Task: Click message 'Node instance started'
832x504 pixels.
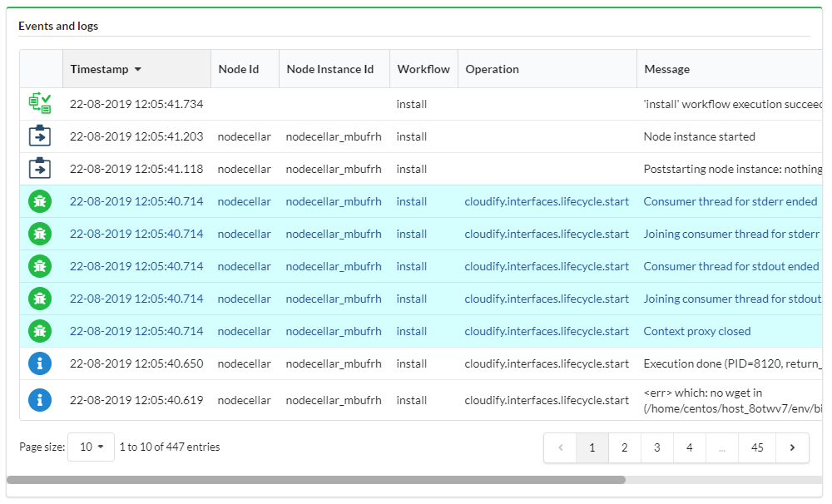Action: (700, 136)
